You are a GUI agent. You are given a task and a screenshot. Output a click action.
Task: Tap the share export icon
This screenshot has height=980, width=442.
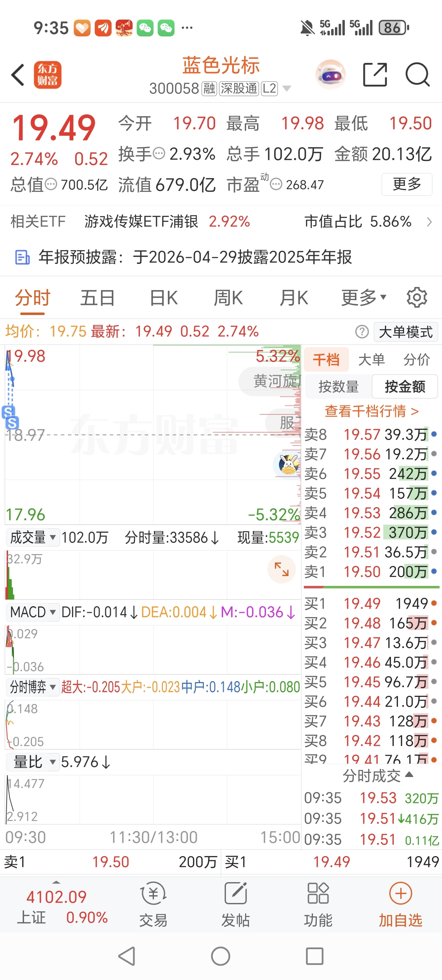click(375, 75)
